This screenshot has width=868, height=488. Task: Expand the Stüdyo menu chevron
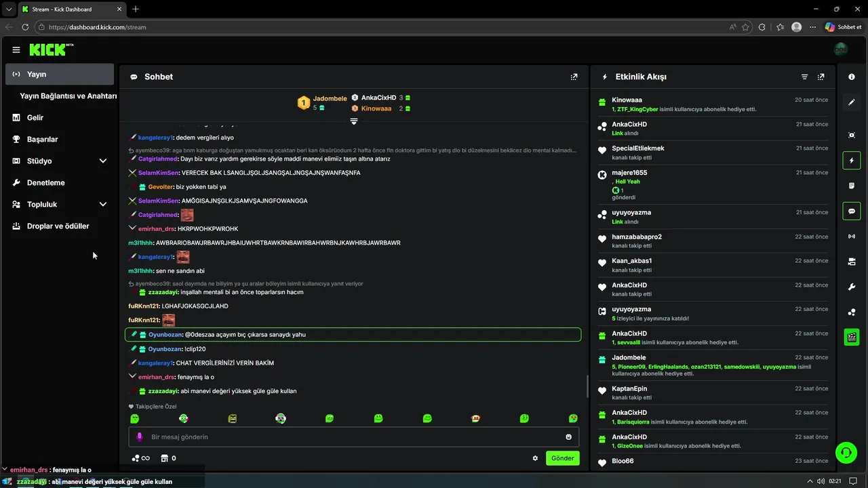point(103,161)
